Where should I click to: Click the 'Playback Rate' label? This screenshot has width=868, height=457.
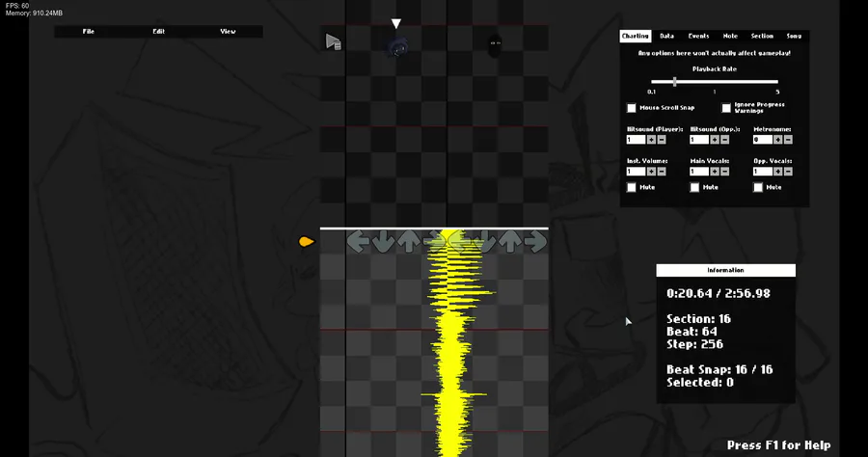tap(714, 69)
